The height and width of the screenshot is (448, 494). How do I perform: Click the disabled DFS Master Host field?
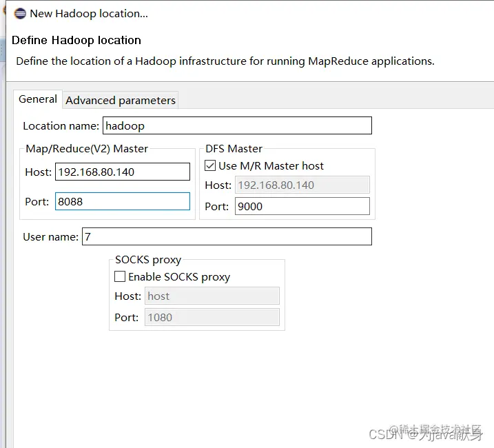(302, 185)
